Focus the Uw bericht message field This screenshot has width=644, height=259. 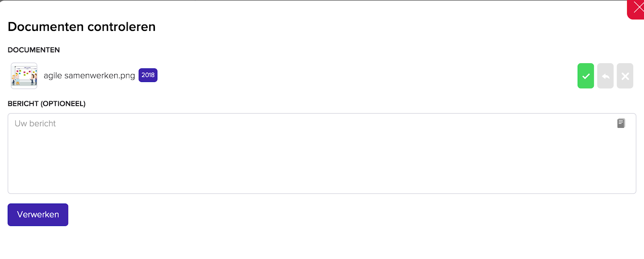tap(322, 153)
